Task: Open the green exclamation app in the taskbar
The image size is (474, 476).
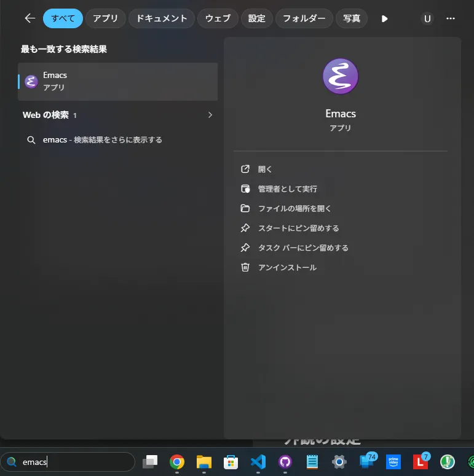Action: point(448,462)
